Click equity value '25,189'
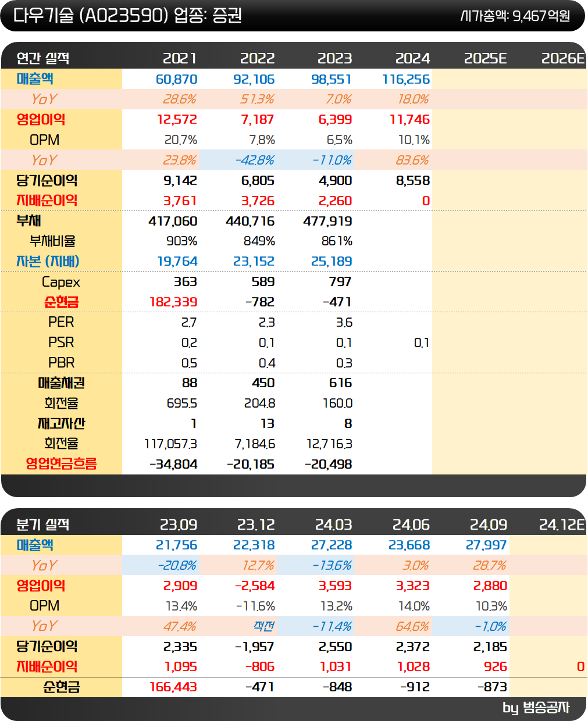 332,262
